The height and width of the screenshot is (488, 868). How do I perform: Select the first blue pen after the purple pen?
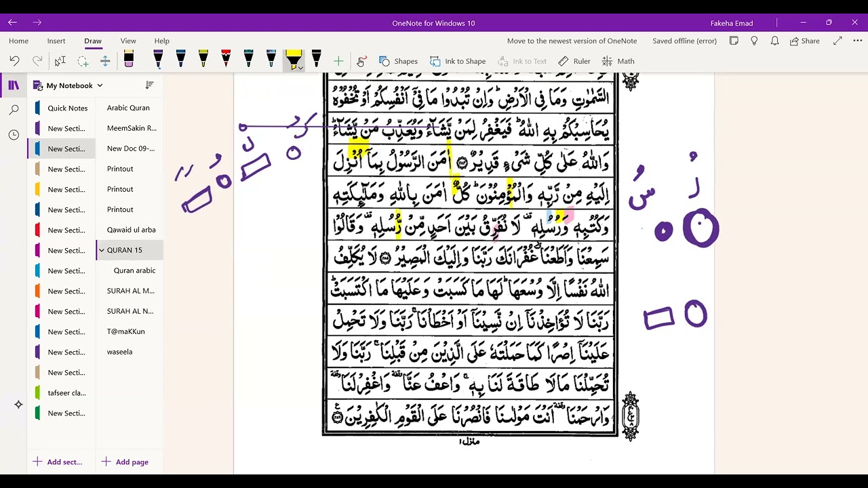pyautogui.click(x=180, y=60)
